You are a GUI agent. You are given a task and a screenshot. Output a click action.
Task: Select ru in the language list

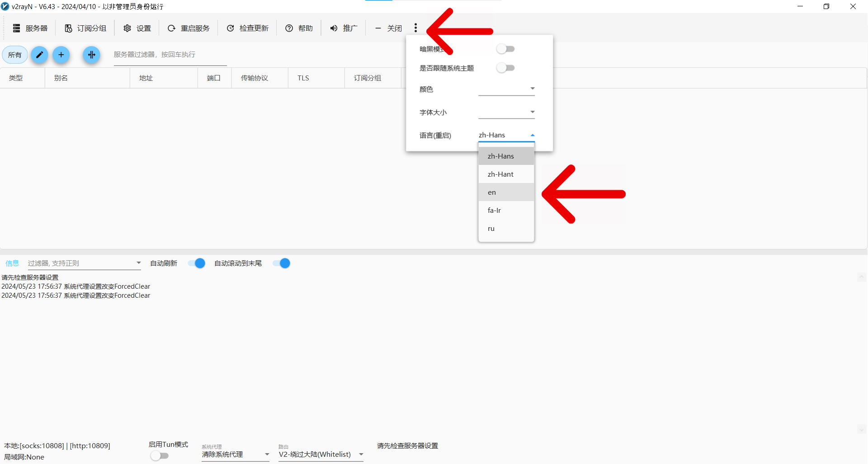(506, 228)
